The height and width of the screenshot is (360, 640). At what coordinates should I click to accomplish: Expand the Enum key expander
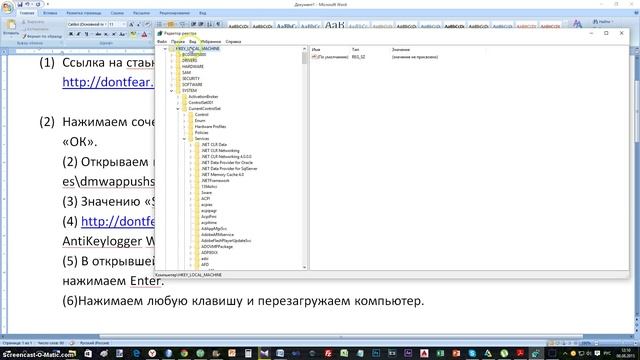coord(184,121)
